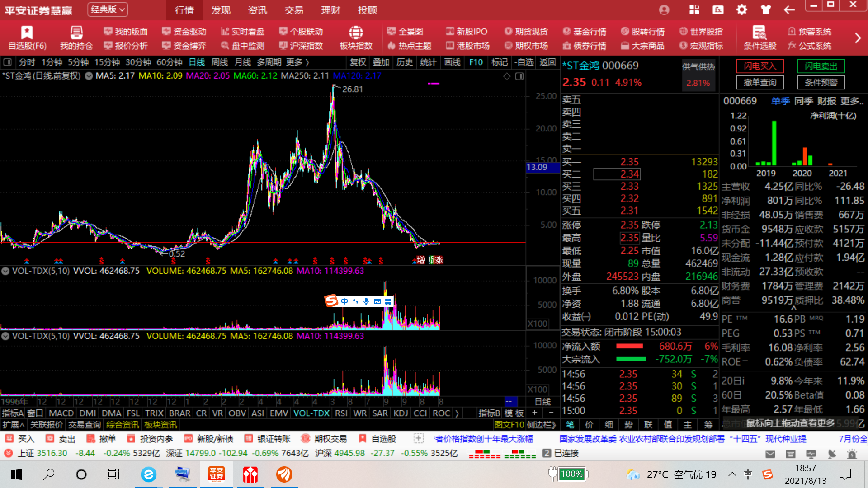Click the back arrow in title bar

tap(789, 9)
